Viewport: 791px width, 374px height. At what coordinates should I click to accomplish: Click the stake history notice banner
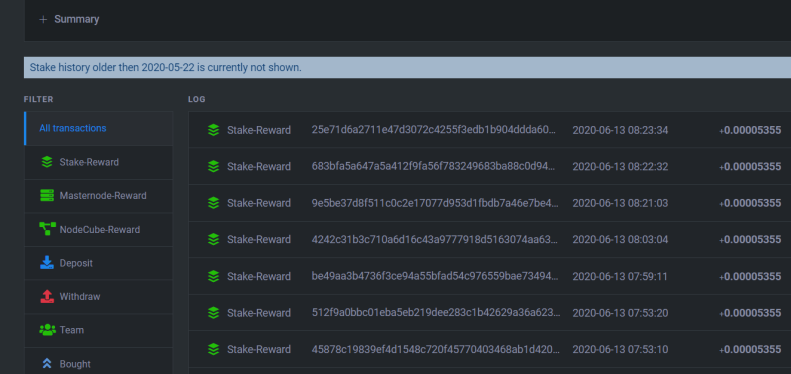408,68
